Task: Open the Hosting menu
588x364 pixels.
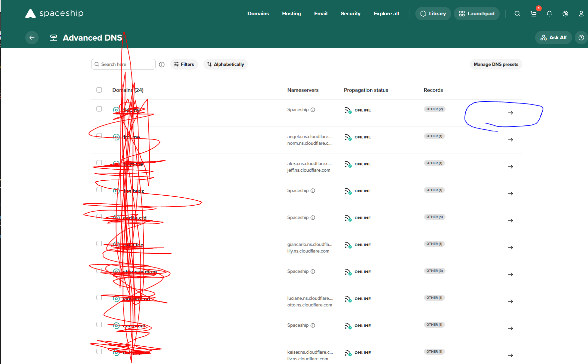Action: (x=291, y=14)
